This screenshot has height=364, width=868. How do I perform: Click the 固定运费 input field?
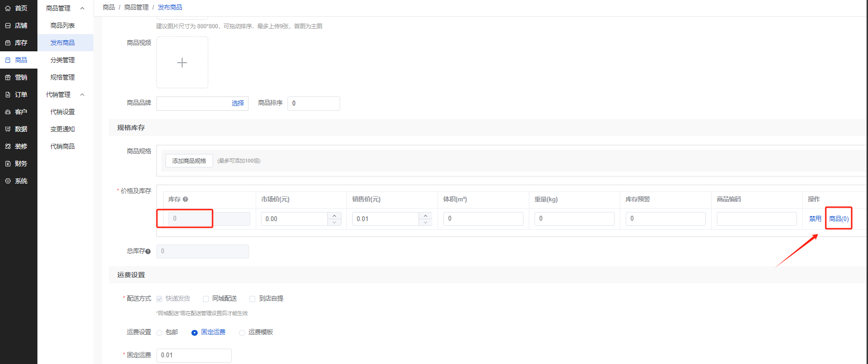(194, 355)
